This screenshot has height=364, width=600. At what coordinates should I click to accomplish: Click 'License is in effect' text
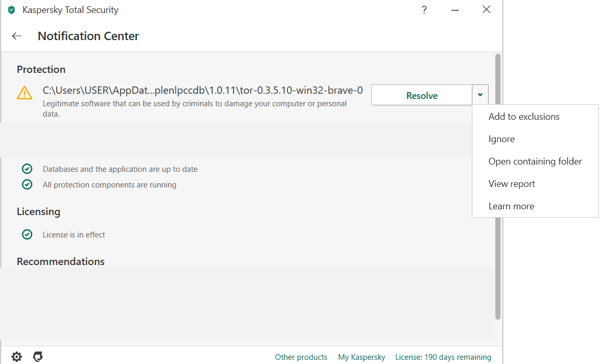[74, 235]
